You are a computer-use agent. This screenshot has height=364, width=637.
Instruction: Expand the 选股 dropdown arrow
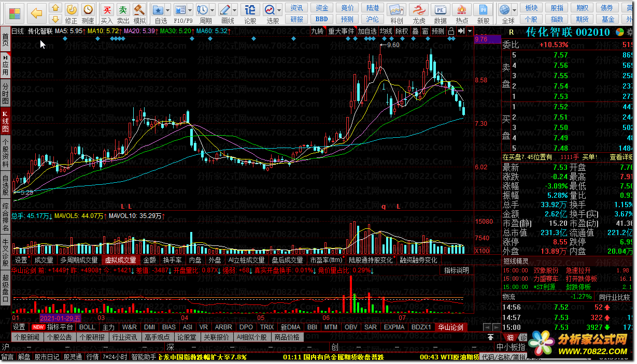click(x=279, y=10)
